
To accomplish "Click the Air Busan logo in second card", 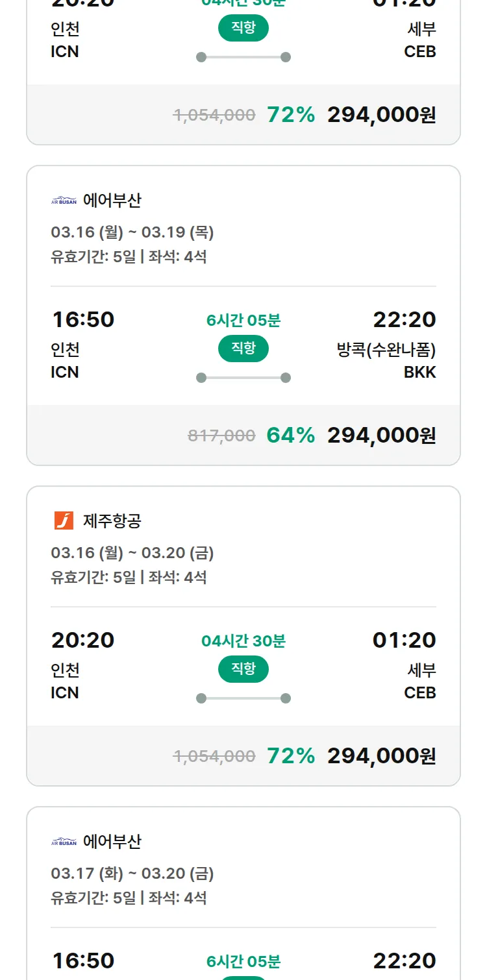I will (x=64, y=201).
